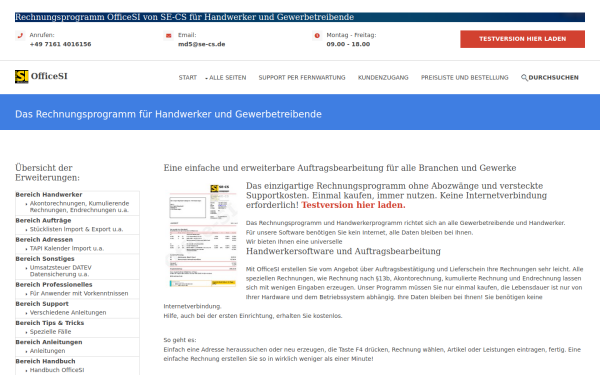600x375 pixels.
Task: Click the email address md5@se-cs.de
Action: pyautogui.click(x=202, y=44)
